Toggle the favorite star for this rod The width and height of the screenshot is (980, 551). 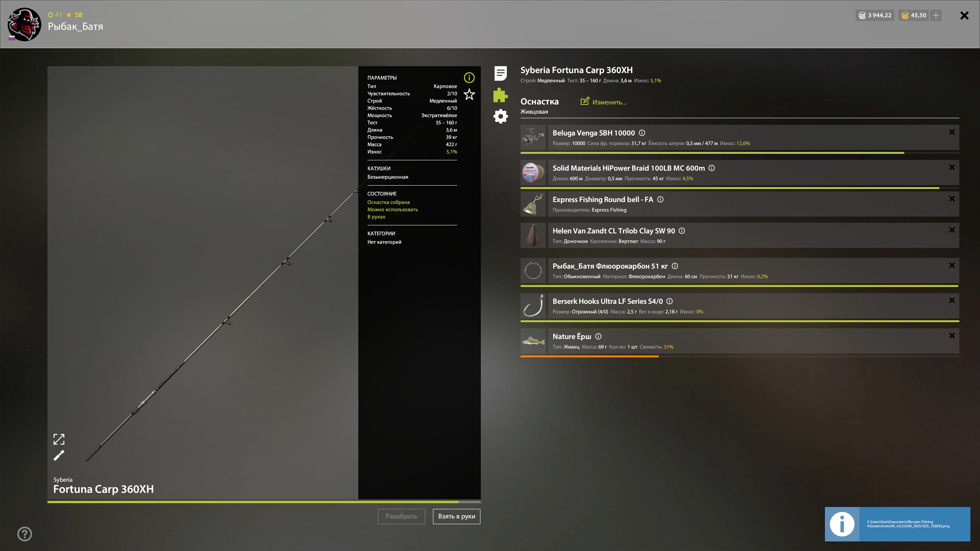pyautogui.click(x=469, y=94)
